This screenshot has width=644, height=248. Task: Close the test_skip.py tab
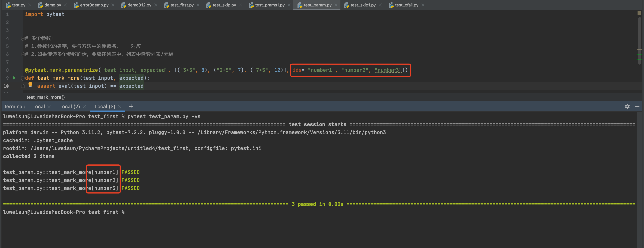[240, 5]
